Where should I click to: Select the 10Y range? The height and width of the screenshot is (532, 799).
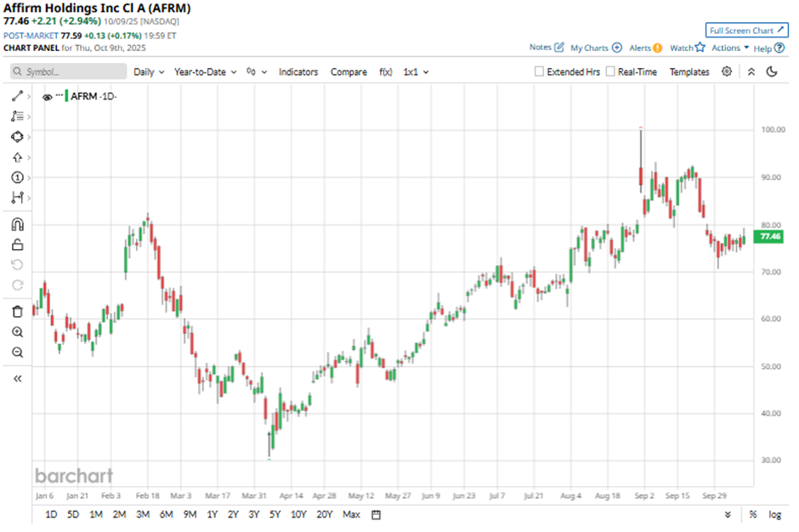[x=298, y=514]
